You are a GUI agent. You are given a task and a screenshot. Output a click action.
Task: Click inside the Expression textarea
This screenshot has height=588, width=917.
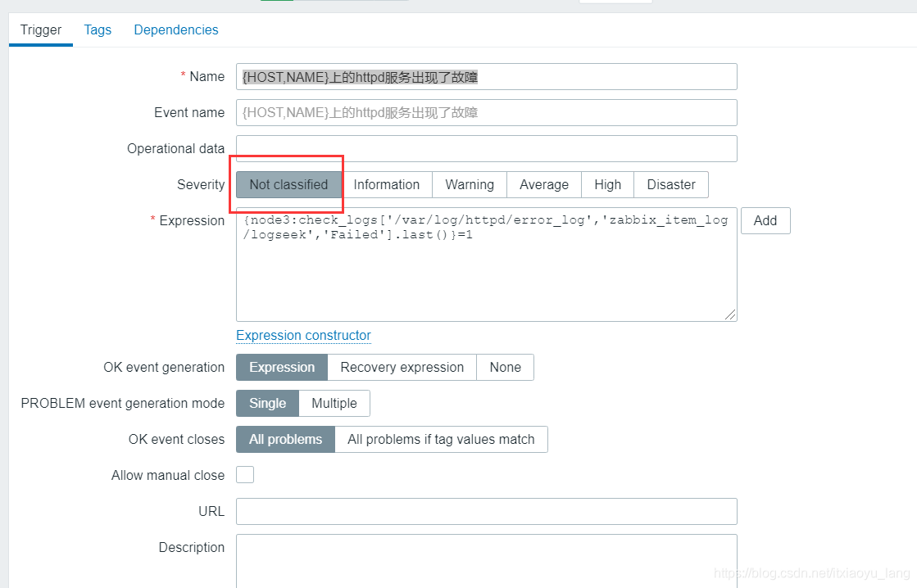(486, 265)
